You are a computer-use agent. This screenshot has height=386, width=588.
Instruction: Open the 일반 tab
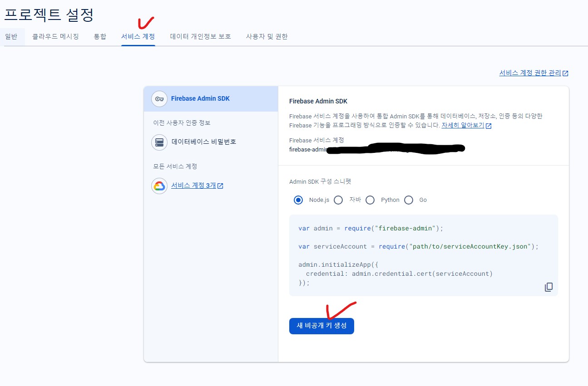pos(11,37)
